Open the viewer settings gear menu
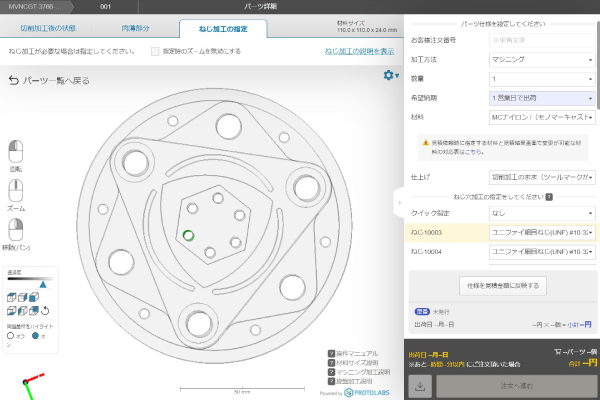 [389, 75]
